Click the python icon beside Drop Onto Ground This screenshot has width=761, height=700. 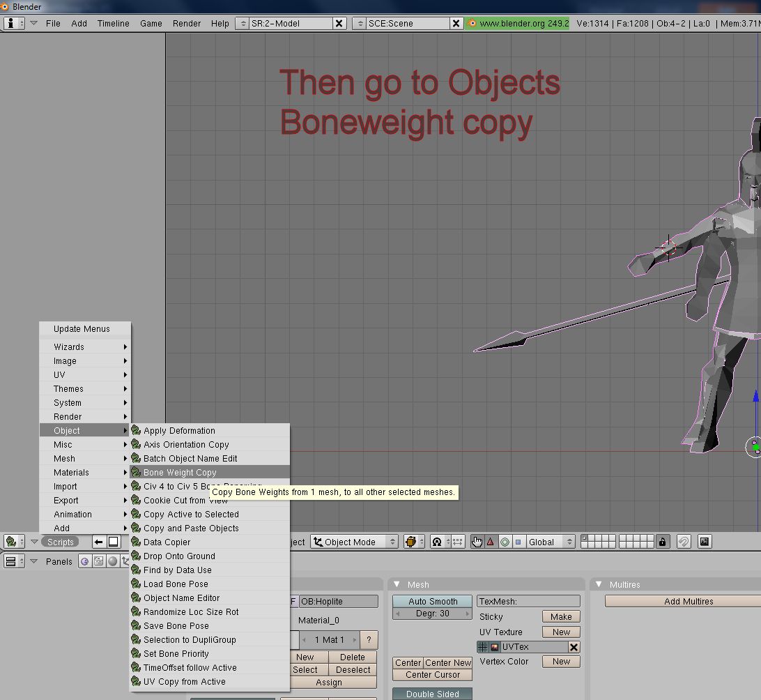[137, 556]
